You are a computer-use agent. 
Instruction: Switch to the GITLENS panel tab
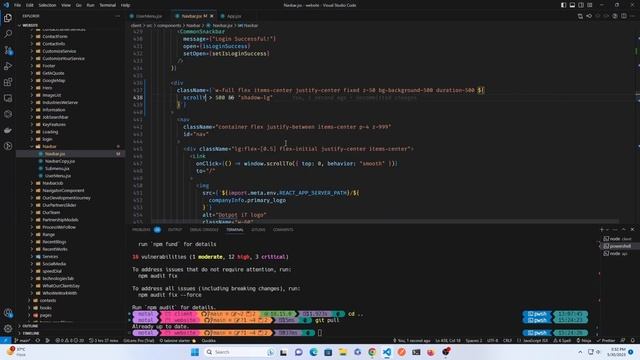(x=258, y=230)
